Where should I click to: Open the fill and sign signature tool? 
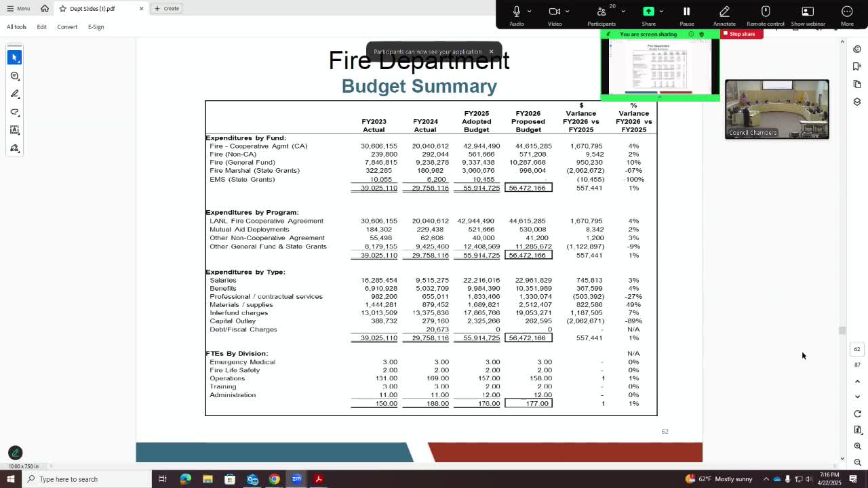15,148
